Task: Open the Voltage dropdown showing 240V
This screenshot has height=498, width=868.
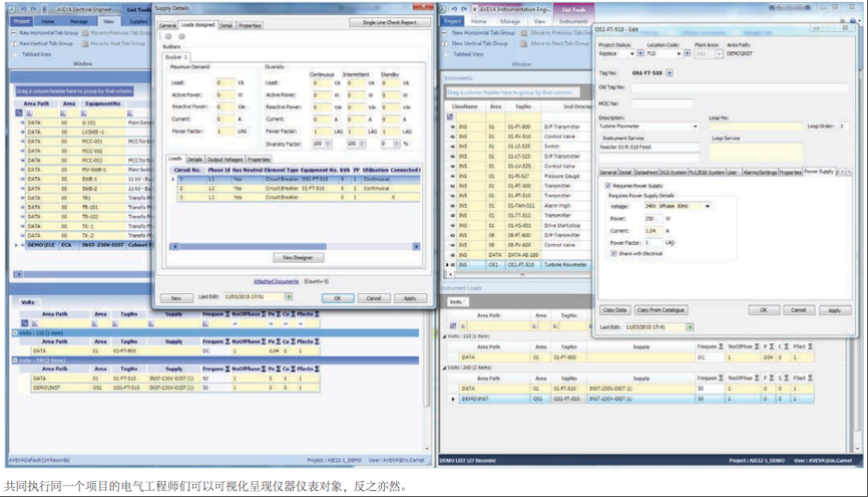Action: [x=707, y=206]
